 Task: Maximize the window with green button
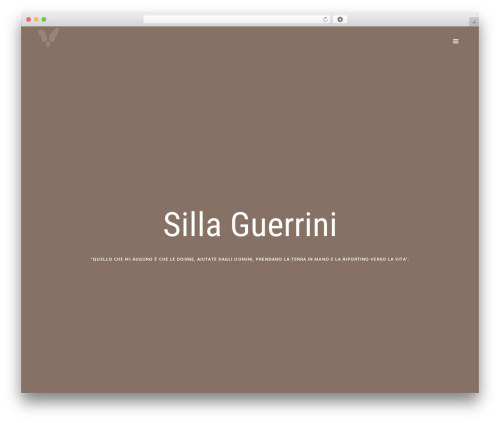tap(44, 19)
